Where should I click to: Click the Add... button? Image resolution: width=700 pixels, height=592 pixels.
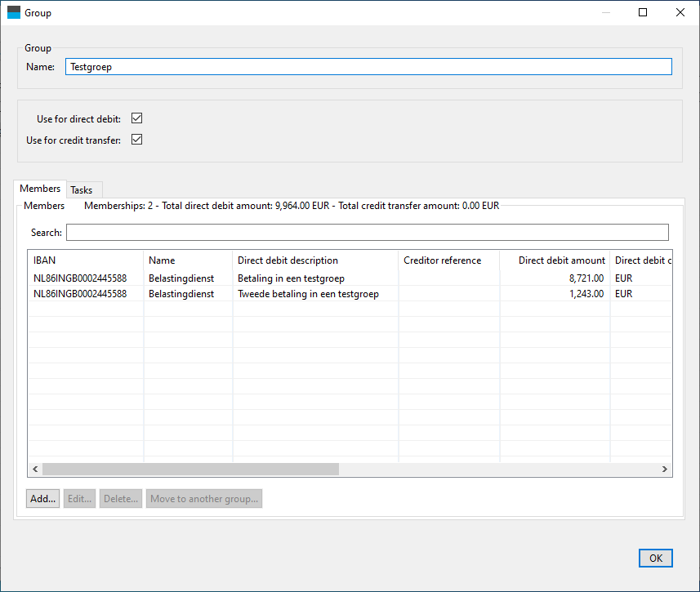42,498
